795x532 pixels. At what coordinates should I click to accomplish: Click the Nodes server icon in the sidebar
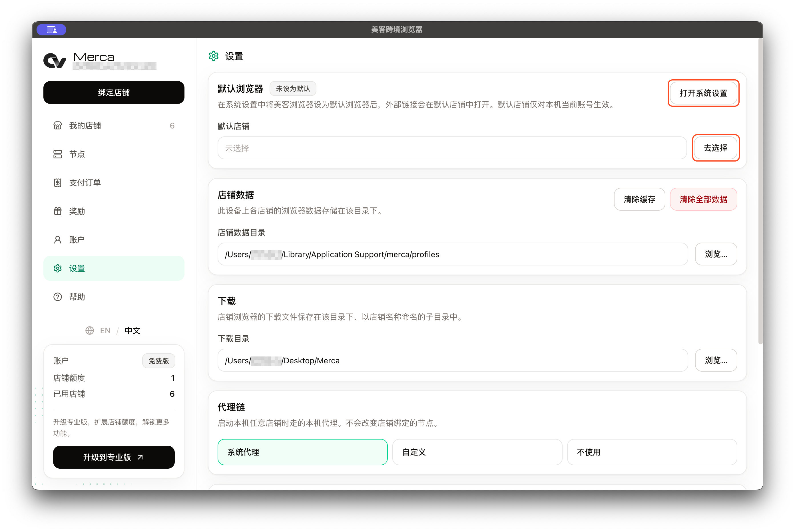[58, 154]
